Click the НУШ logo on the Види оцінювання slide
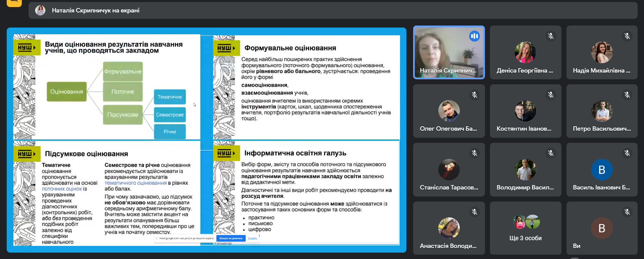Screen dimensions: 644x259 (x=27, y=47)
